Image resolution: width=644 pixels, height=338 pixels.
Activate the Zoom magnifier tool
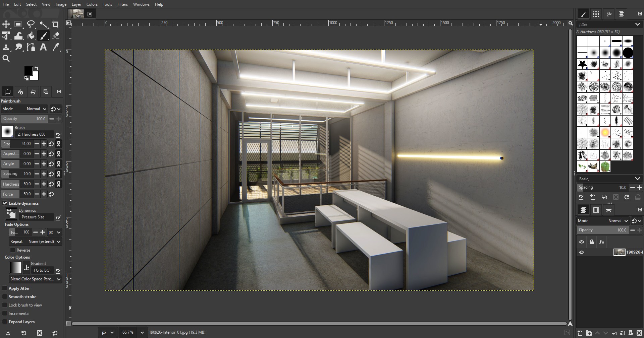point(6,59)
